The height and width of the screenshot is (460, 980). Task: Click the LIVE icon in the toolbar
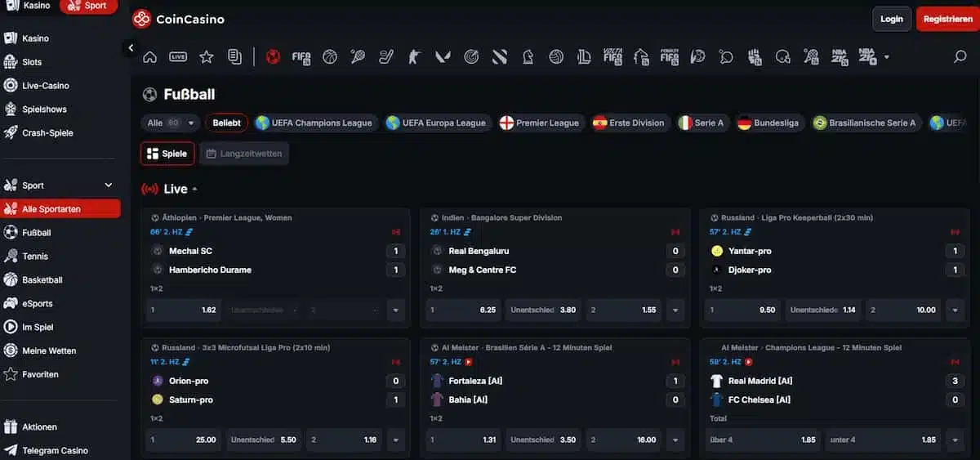coord(178,56)
